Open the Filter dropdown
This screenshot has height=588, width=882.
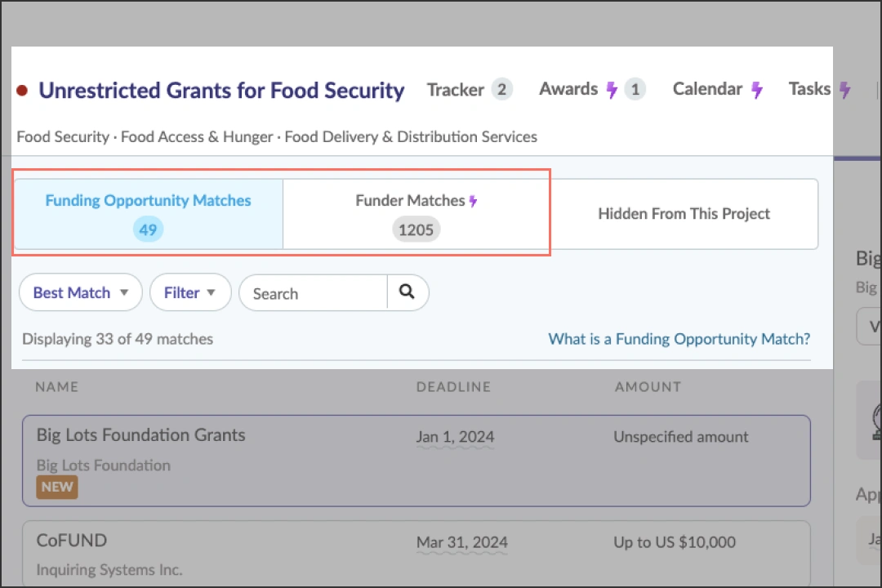coord(190,292)
